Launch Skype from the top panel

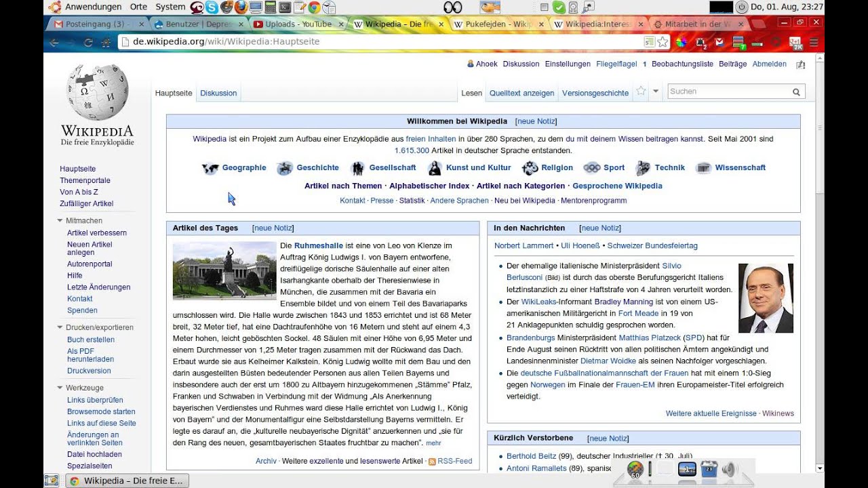coord(212,7)
